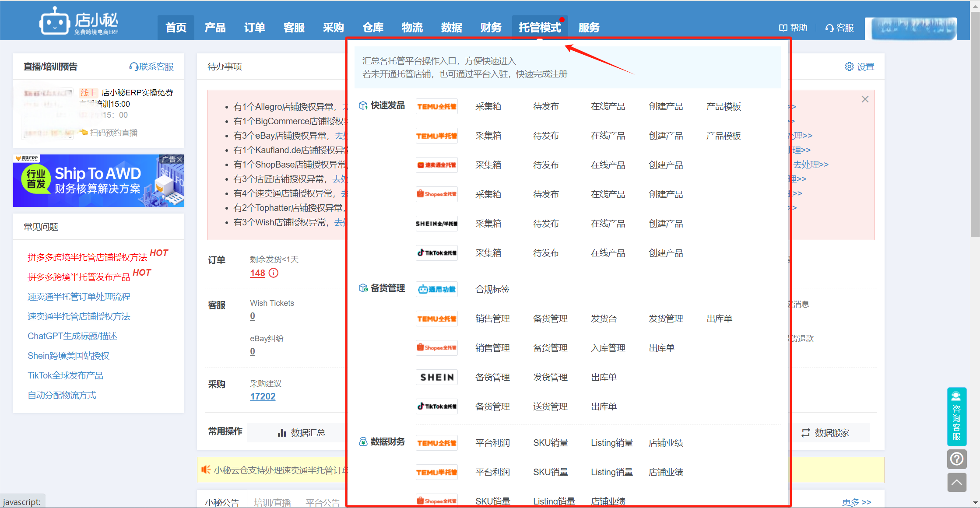Switch to the 平台公告 tab
The image size is (980, 508).
click(323, 503)
